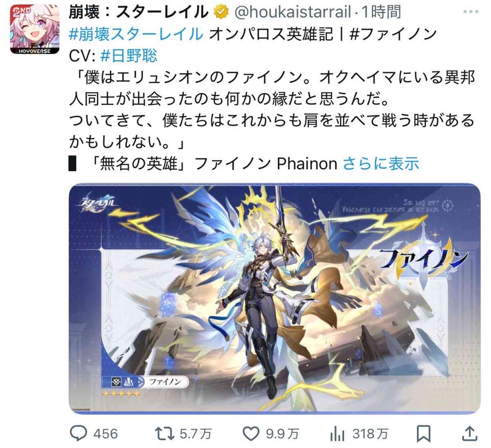Like the post with heart icon
The height and width of the screenshot is (448, 491).
pyautogui.click(x=251, y=433)
